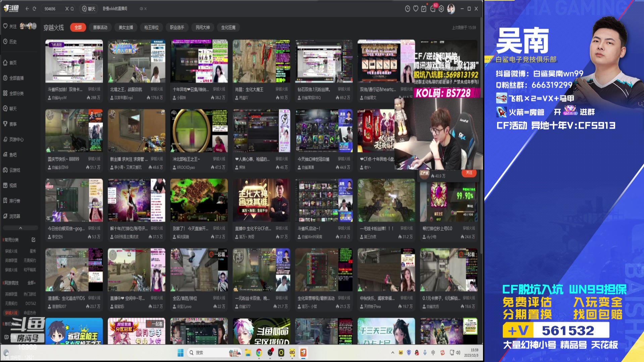The width and height of the screenshot is (644, 362).
Task: Open File Explorer from the taskbar
Action: pyautogui.click(x=248, y=353)
